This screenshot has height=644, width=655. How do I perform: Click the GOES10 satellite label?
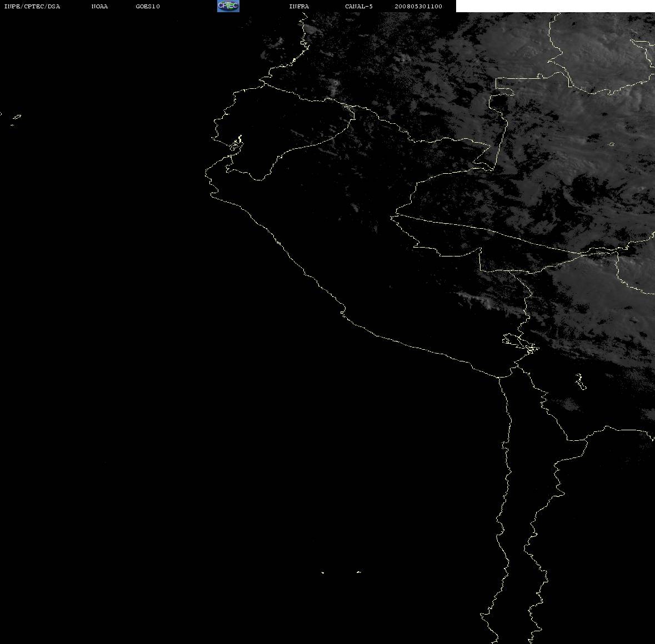(x=147, y=6)
